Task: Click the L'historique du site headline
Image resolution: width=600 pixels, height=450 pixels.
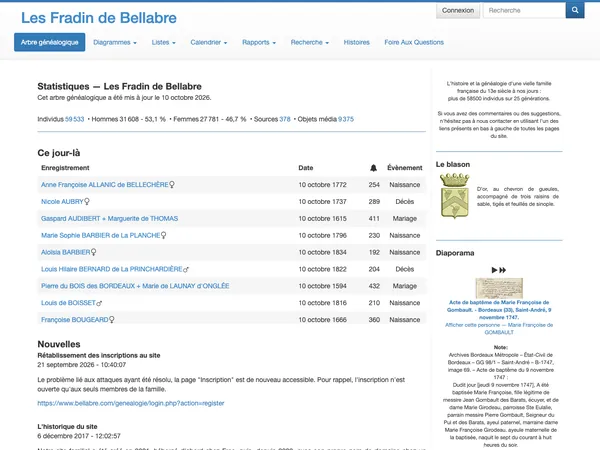Action: coord(67,427)
